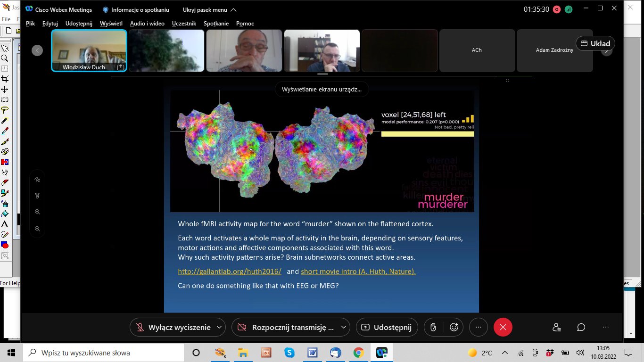This screenshot has height=362, width=644.
Task: Select the Magic Wand tool in Paint Shop Pro
Action: tap(5, 120)
